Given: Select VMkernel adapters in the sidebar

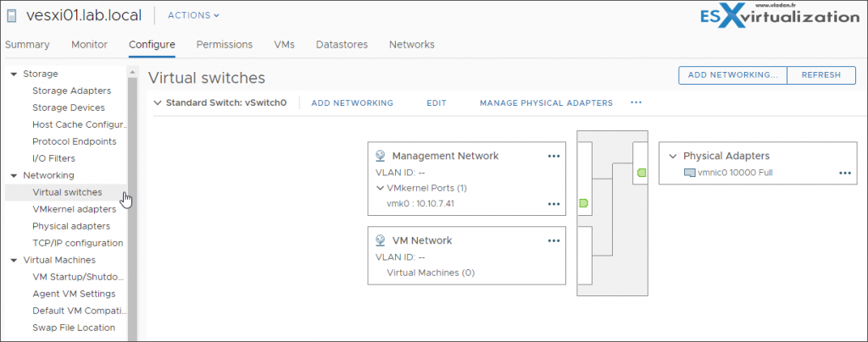Looking at the screenshot, I should click(74, 209).
